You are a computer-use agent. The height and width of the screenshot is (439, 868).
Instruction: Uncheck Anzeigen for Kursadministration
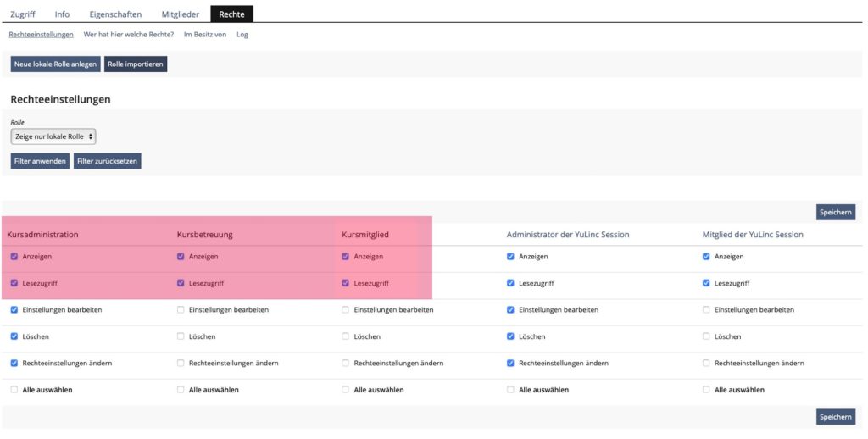(x=14, y=256)
